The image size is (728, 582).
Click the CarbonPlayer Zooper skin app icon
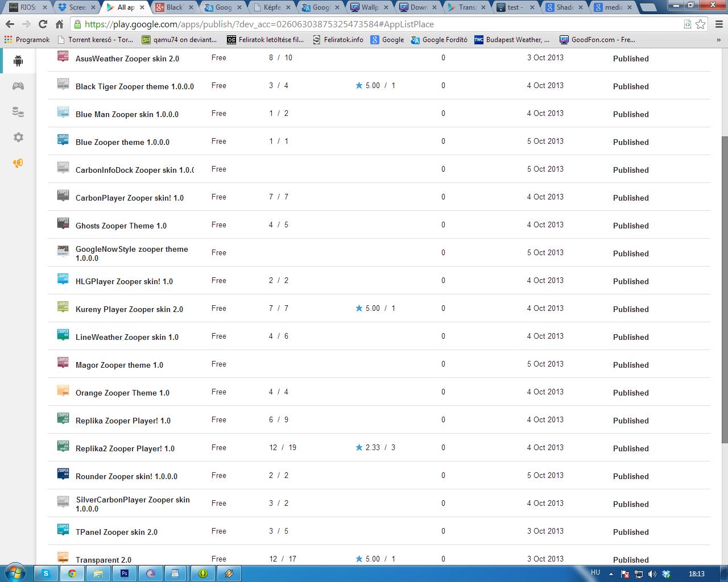pyautogui.click(x=63, y=195)
